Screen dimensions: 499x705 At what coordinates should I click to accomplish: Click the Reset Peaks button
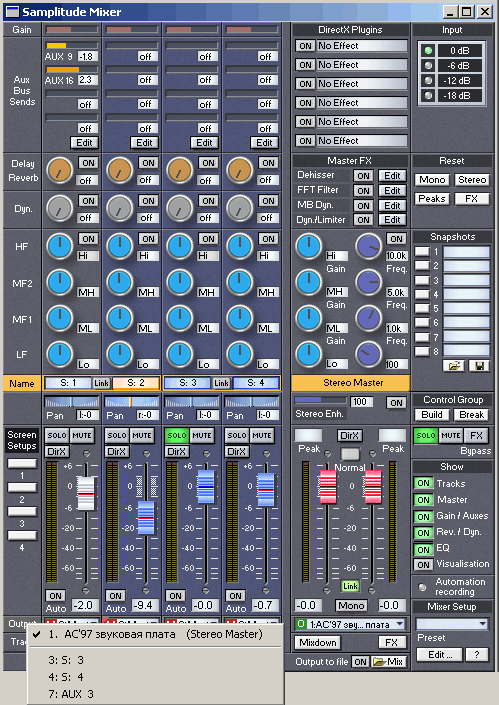pos(432,199)
